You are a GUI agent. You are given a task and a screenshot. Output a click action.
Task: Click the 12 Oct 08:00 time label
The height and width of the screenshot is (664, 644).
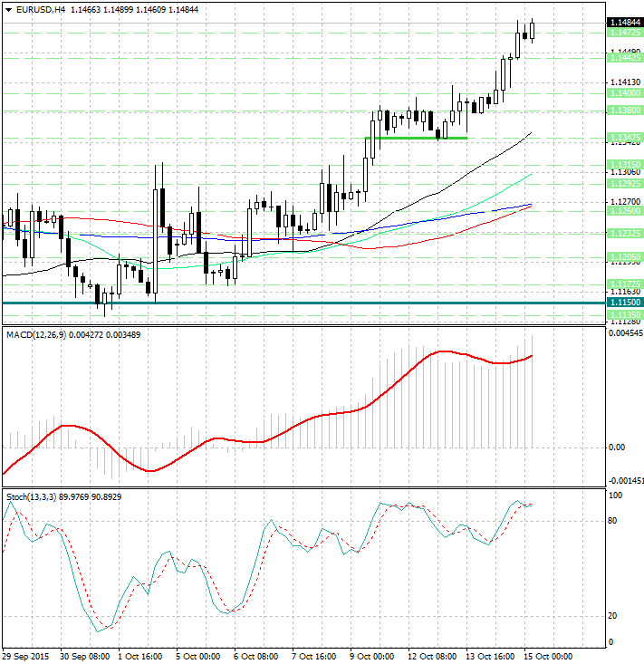[432, 657]
